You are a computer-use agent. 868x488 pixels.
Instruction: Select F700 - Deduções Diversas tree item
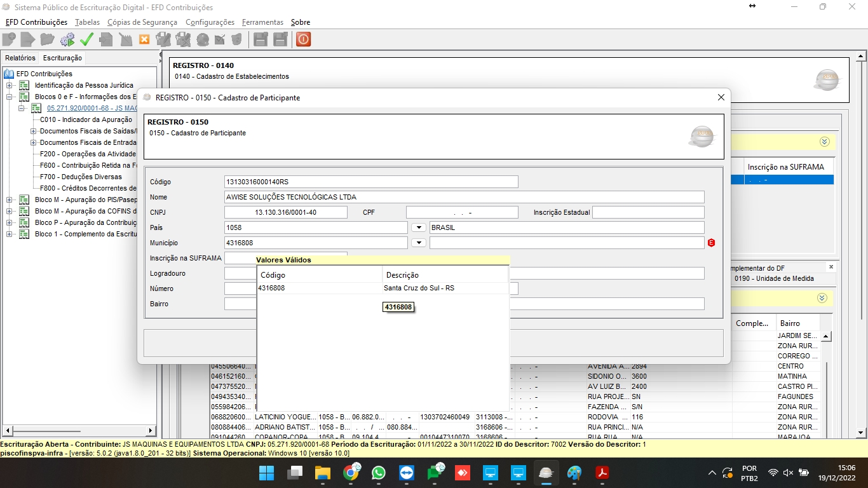(x=80, y=177)
